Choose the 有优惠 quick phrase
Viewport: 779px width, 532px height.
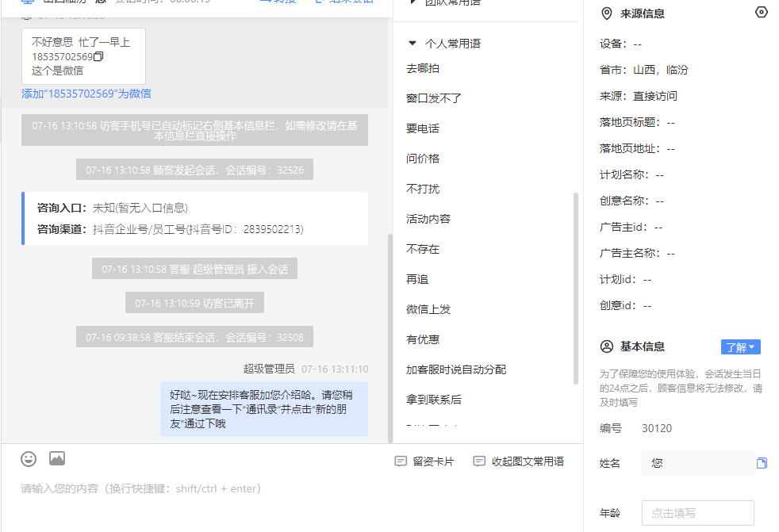[423, 339]
